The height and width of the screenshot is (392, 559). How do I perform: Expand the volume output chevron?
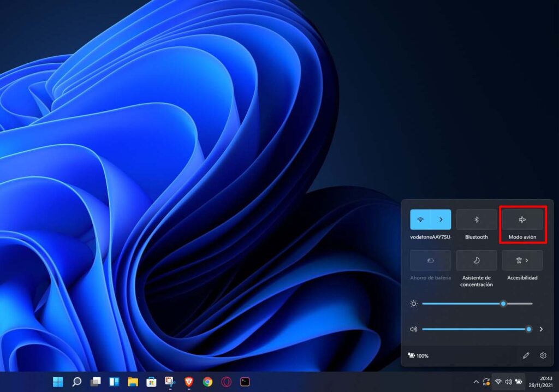(x=540, y=329)
